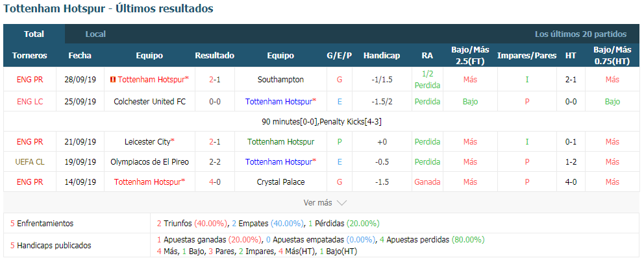Click the 2-2 result on 19/09/19
The width and height of the screenshot is (644, 258).
(x=215, y=161)
